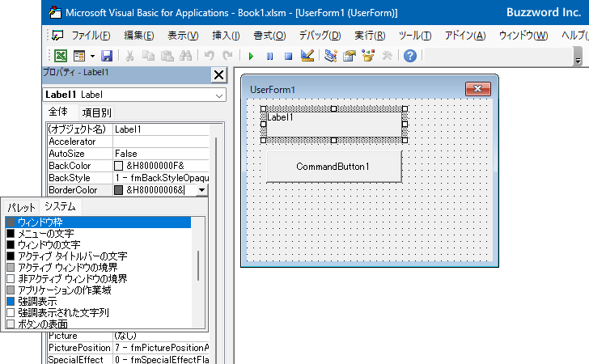This screenshot has height=364, width=589.
Task: Select ウィンドウ枠 system color
Action: (99, 222)
